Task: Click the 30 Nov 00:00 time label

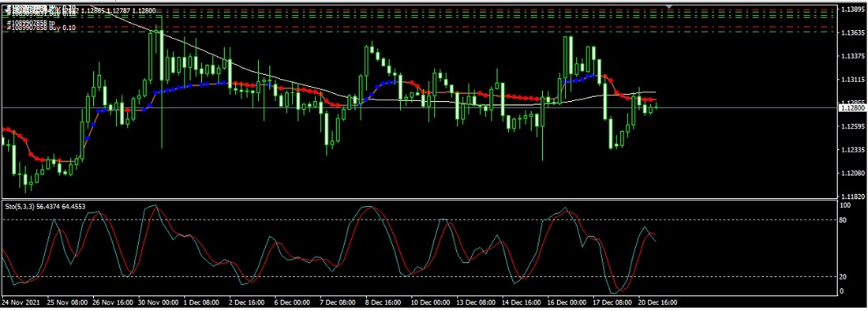Action: tap(159, 302)
